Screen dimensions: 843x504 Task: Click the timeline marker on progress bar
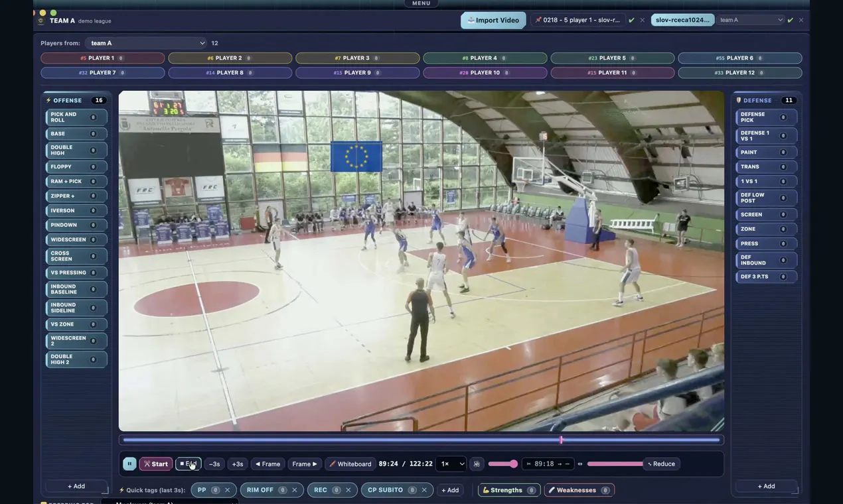click(x=561, y=440)
